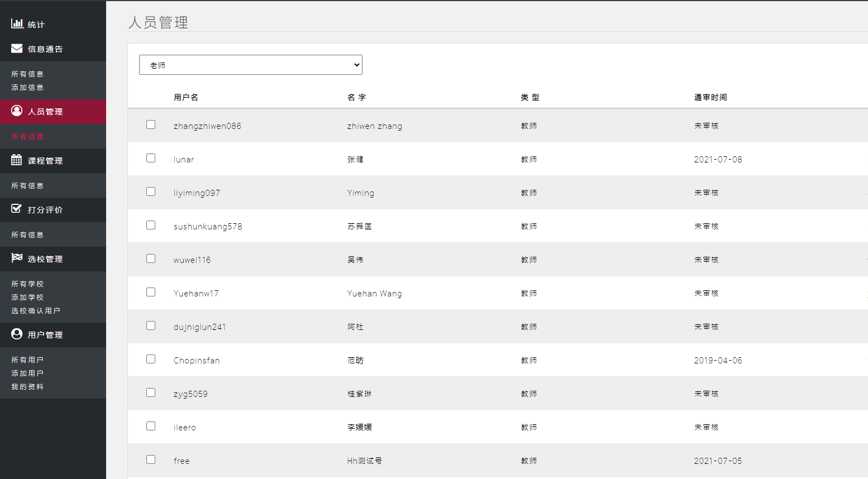The image size is (868, 479).
Task: Click the 名字 column header
Action: [x=356, y=97]
